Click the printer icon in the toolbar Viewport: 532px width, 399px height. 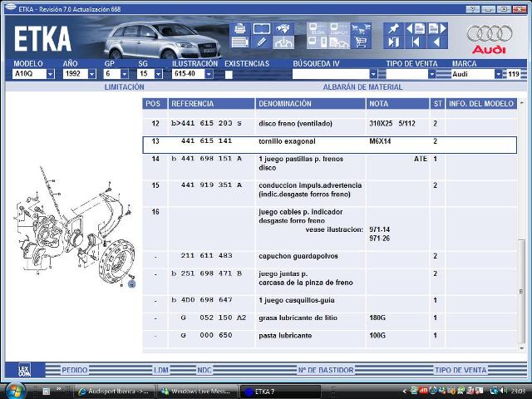click(x=240, y=29)
